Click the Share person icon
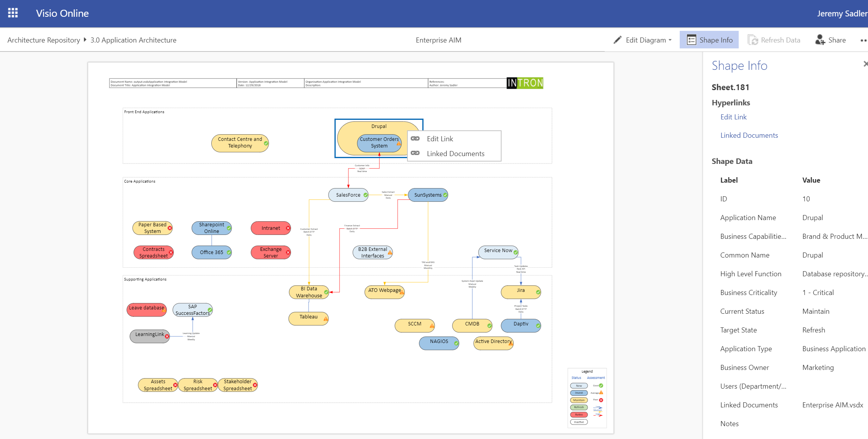The width and height of the screenshot is (868, 439). coord(820,40)
